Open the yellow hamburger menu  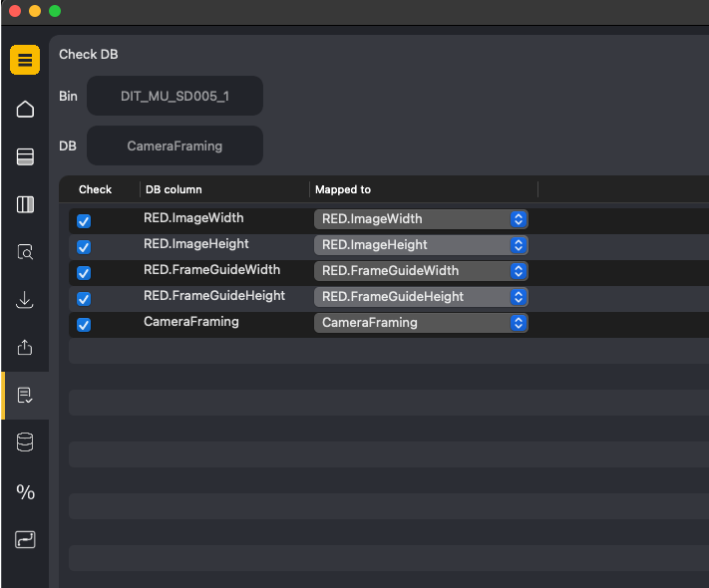25,61
